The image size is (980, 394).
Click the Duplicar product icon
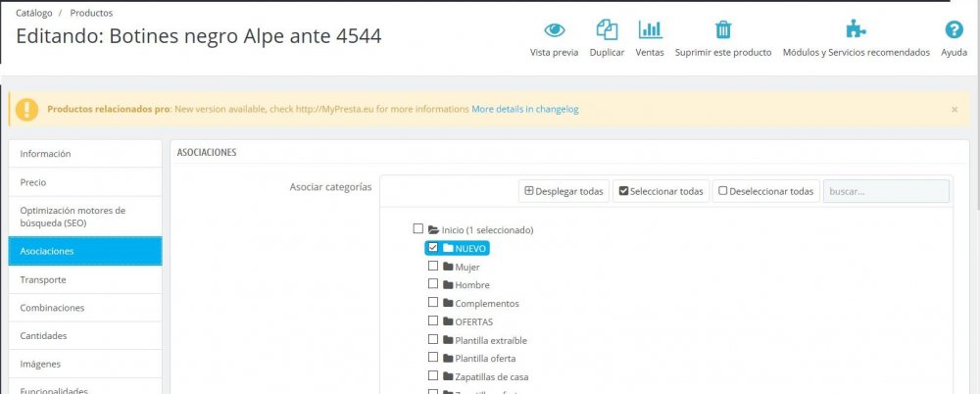coord(607,29)
